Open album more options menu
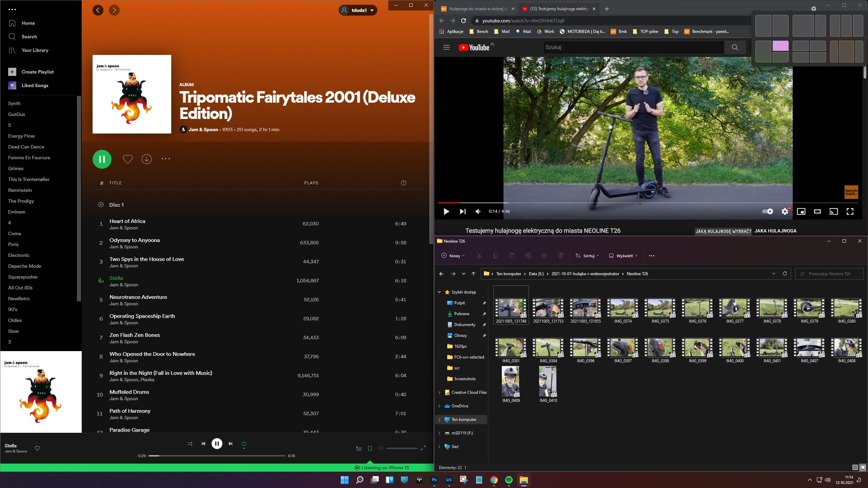The image size is (868, 488). 166,159
